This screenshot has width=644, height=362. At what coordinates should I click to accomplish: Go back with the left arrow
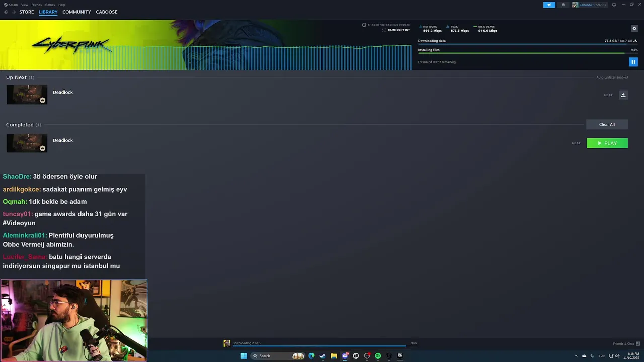(6, 12)
